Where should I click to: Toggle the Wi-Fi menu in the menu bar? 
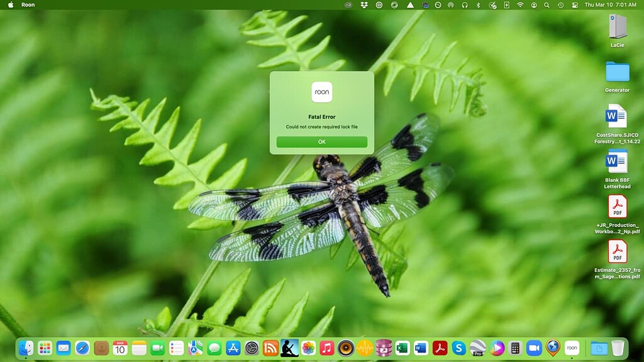coord(520,4)
